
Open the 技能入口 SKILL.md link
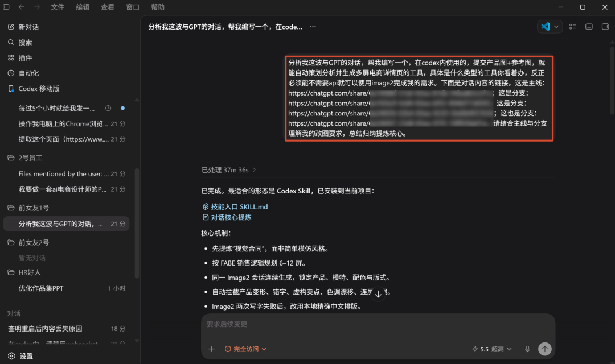235,207
